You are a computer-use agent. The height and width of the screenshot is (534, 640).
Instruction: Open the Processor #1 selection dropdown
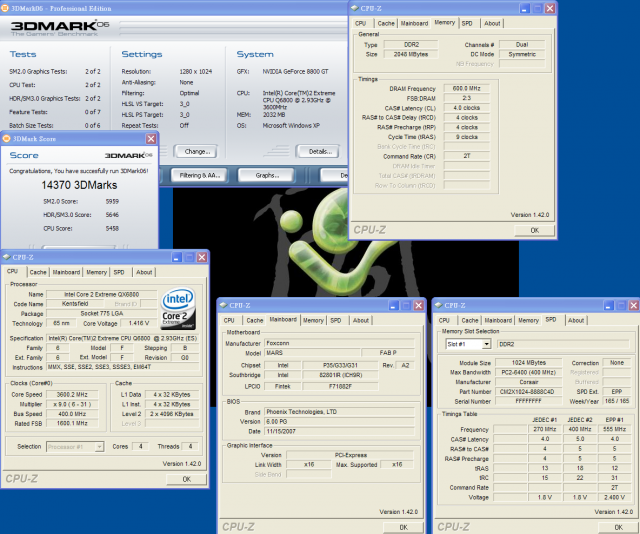99,447
